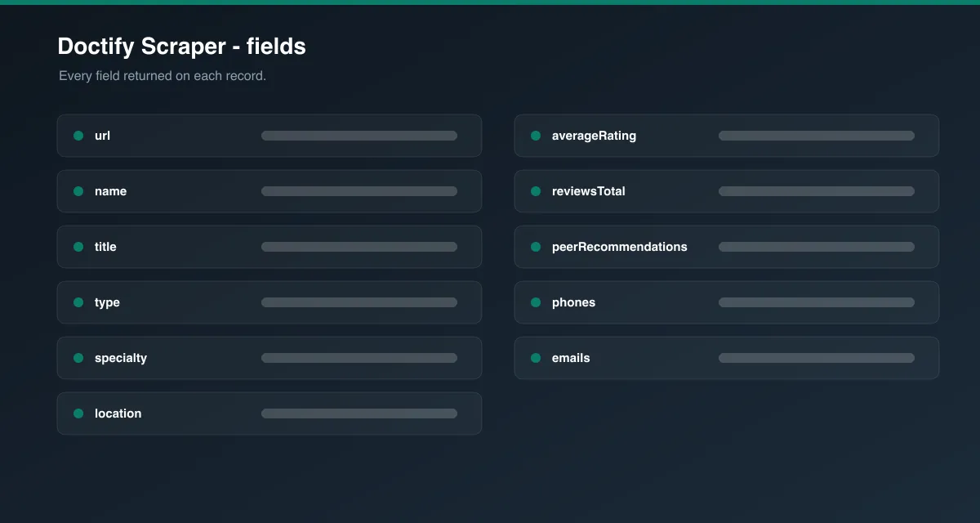Screen dimensions: 980x523
Task: Select the specialty field label
Action: coord(121,359)
